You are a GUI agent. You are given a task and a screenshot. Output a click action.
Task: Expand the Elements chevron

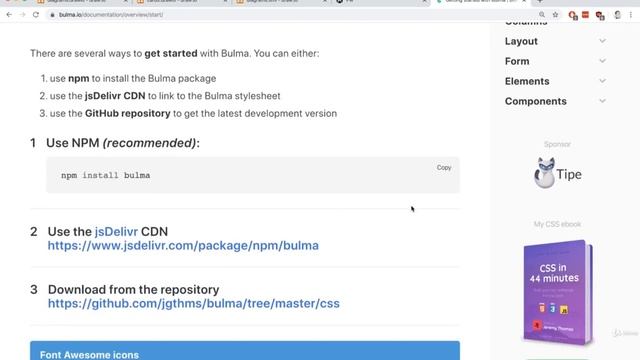tap(602, 81)
